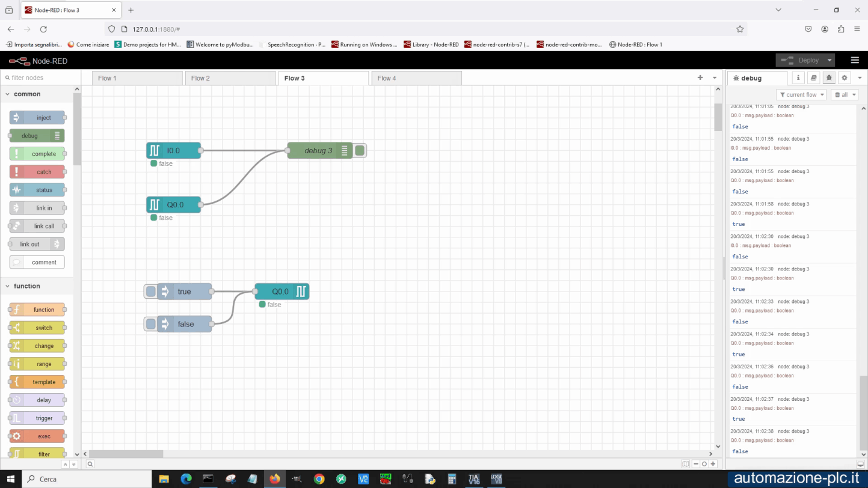Open the flow list dropdown arrow
Image resolution: width=868 pixels, height=488 pixels.
[715, 78]
